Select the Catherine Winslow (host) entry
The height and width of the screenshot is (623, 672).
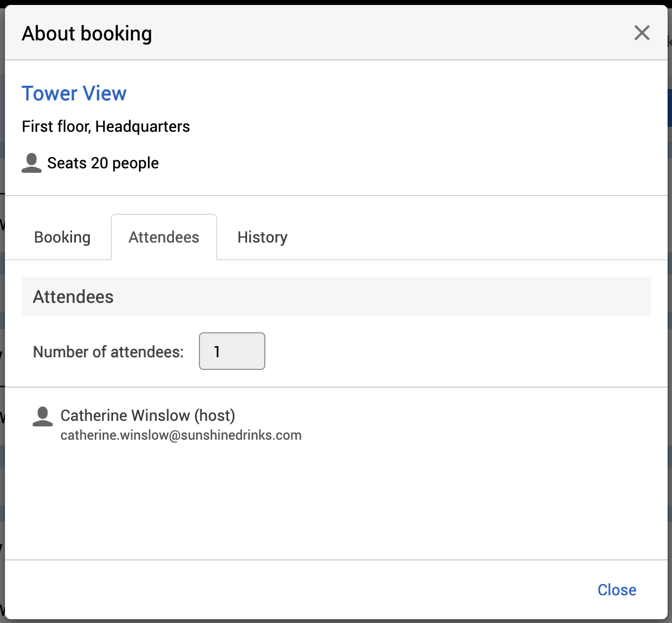point(147,415)
